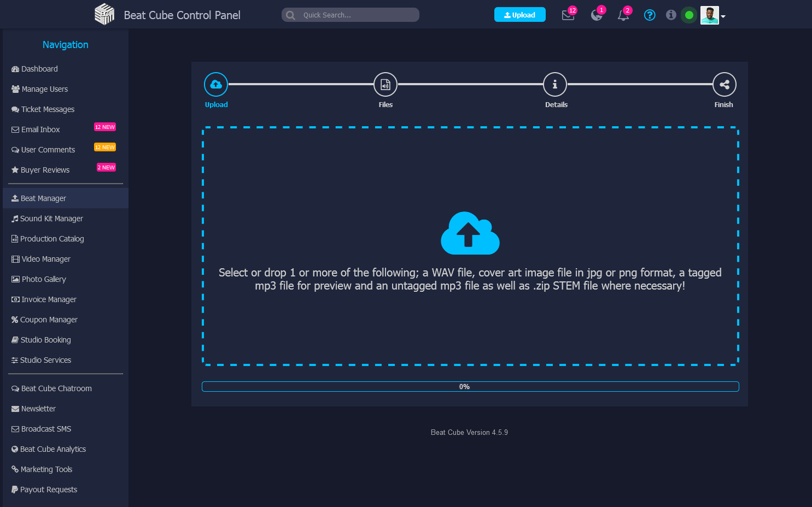Click the Files step icon
The image size is (812, 507).
coord(385,85)
